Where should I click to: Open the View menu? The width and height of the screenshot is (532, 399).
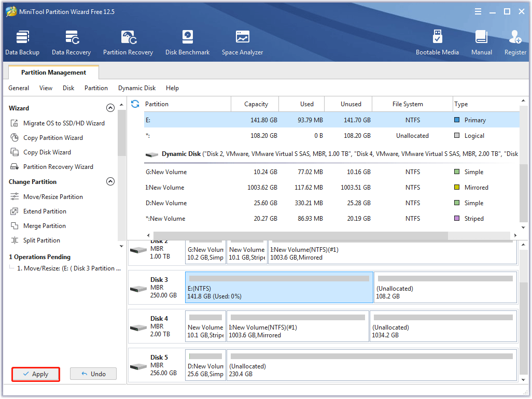[46, 88]
